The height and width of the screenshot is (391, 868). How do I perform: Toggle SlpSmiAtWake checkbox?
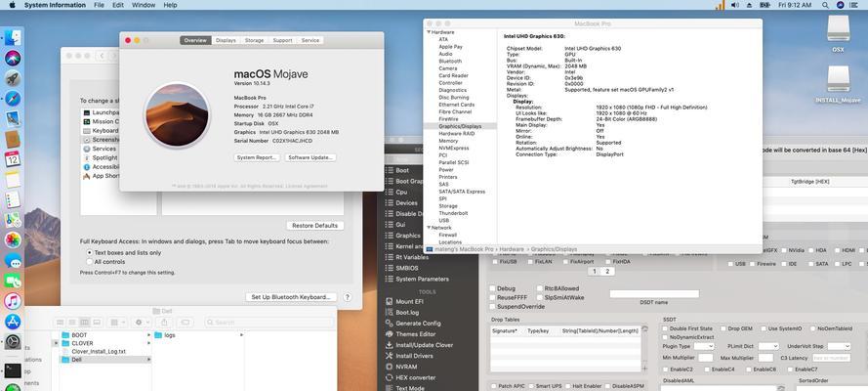point(540,297)
